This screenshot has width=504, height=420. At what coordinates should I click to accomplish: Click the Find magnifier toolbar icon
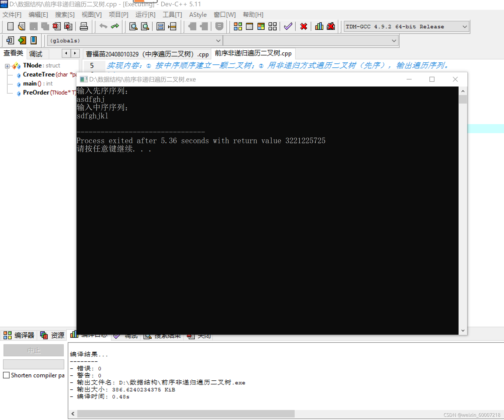(133, 26)
